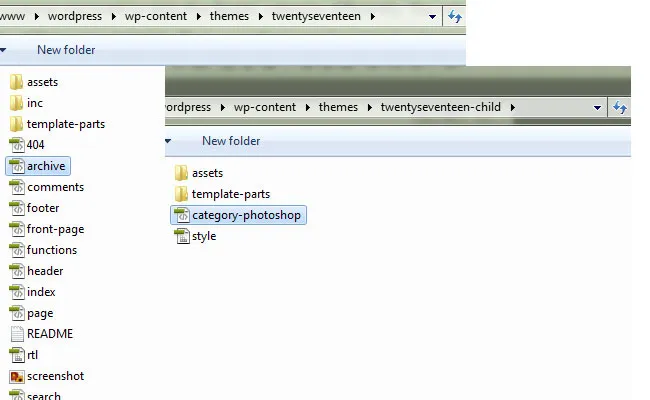Open address history dropdown for twentyseventeen-child path
Screen dimensions: 650x400
pyautogui.click(x=597, y=108)
